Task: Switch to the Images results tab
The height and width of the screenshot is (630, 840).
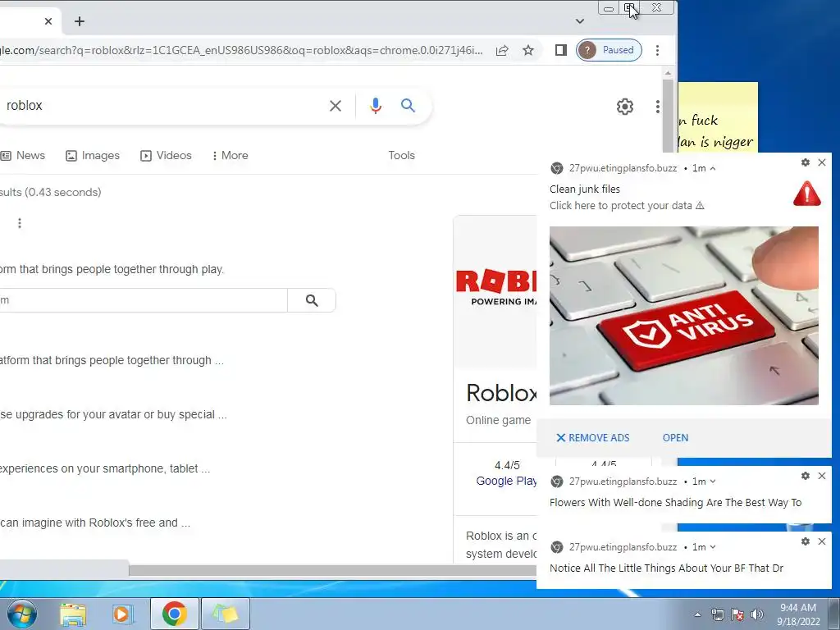Action: pyautogui.click(x=93, y=155)
